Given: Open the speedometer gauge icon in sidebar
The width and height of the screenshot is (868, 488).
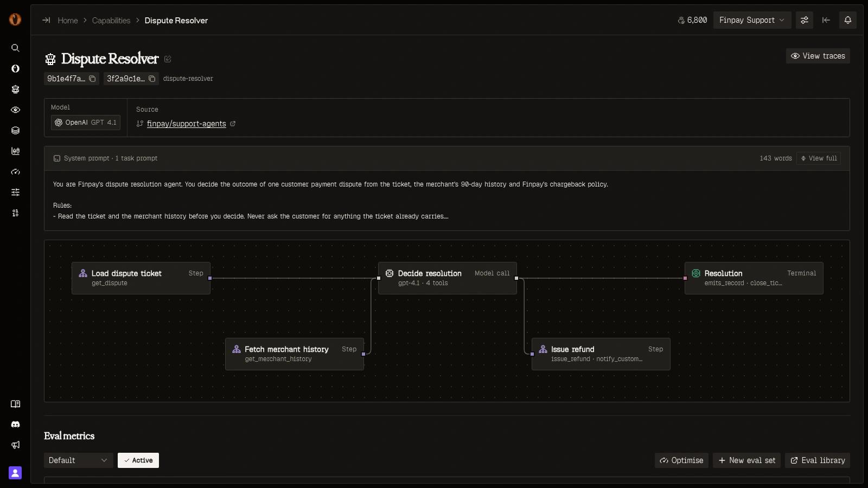Looking at the screenshot, I should (x=15, y=172).
